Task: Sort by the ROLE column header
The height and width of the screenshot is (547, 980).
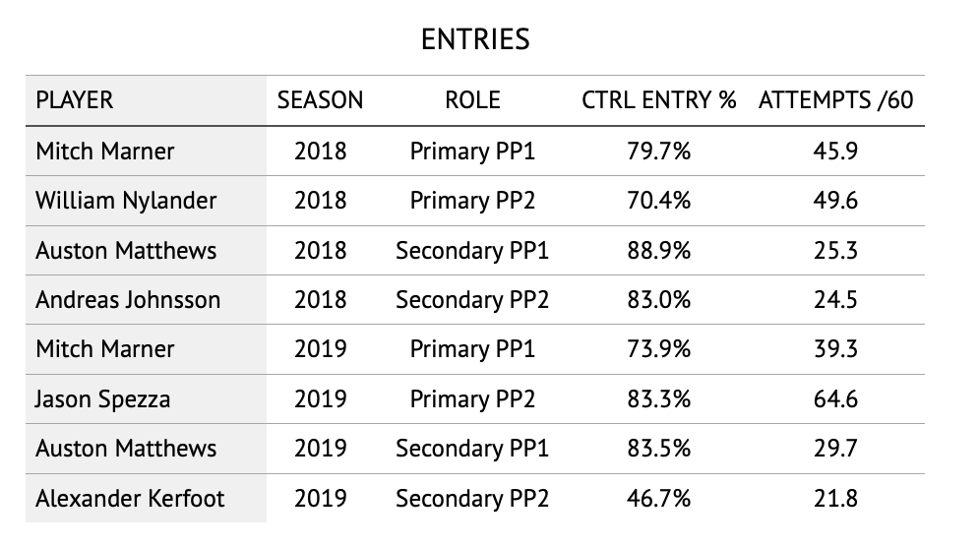Action: tap(472, 100)
